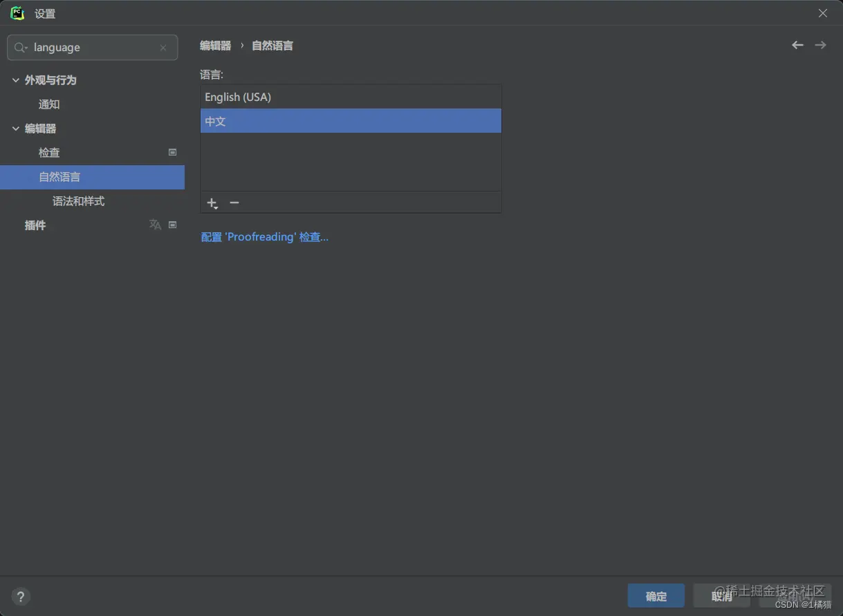
Task: Click the PyCharm logo icon in title bar
Action: 17,13
